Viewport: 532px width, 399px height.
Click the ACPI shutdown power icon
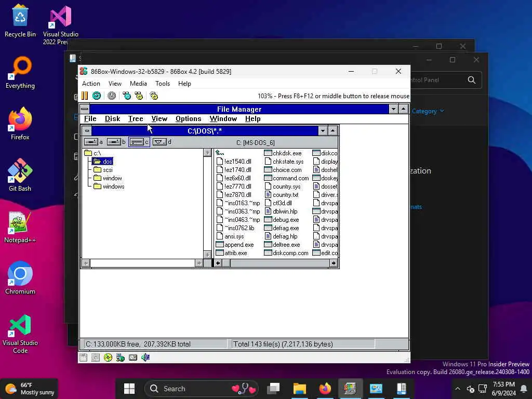click(x=112, y=96)
